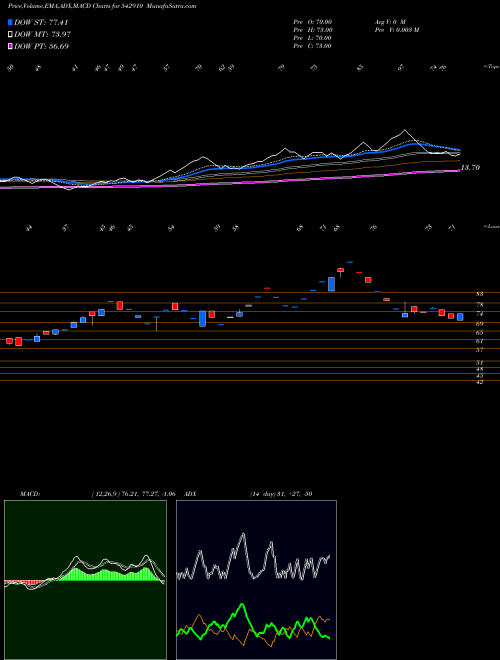
Task: Select the previous Close value 'Pre C: 73.00'
Action: (x=313, y=46)
